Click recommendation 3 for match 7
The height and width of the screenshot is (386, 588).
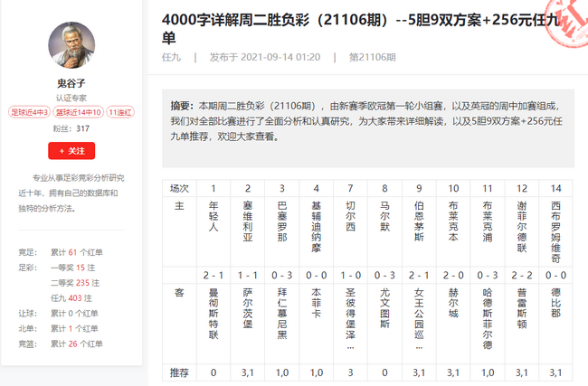(x=350, y=372)
